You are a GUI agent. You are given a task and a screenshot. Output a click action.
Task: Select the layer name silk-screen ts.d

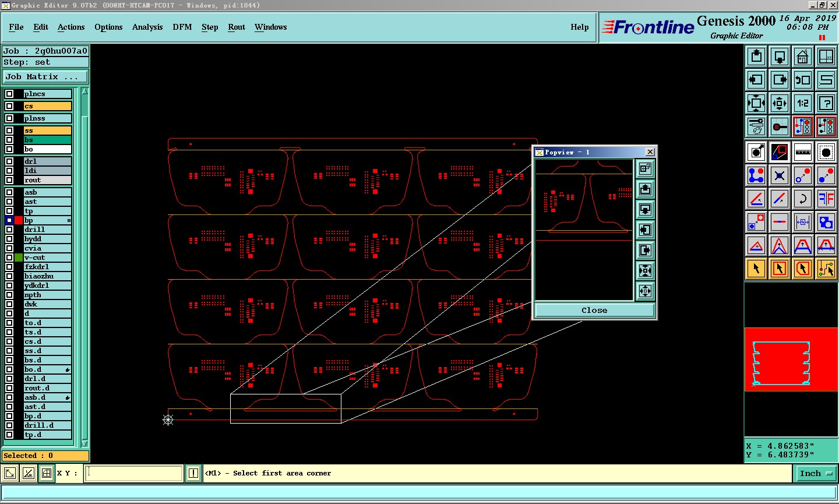47,332
